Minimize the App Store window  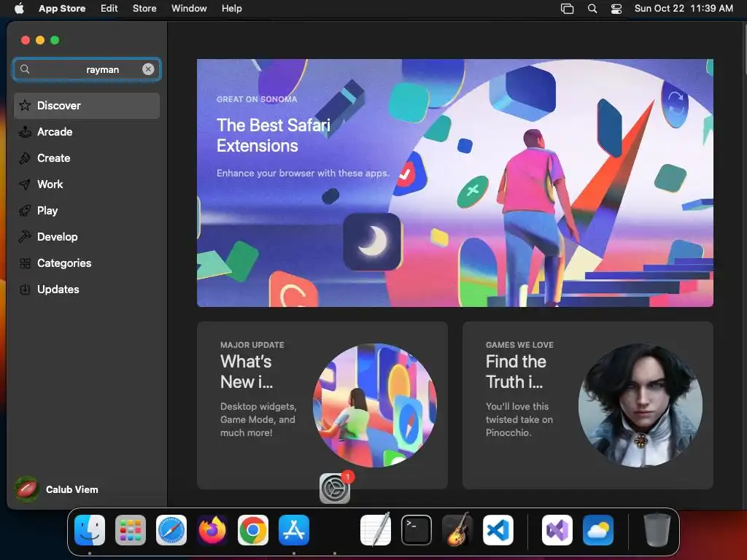(41, 41)
